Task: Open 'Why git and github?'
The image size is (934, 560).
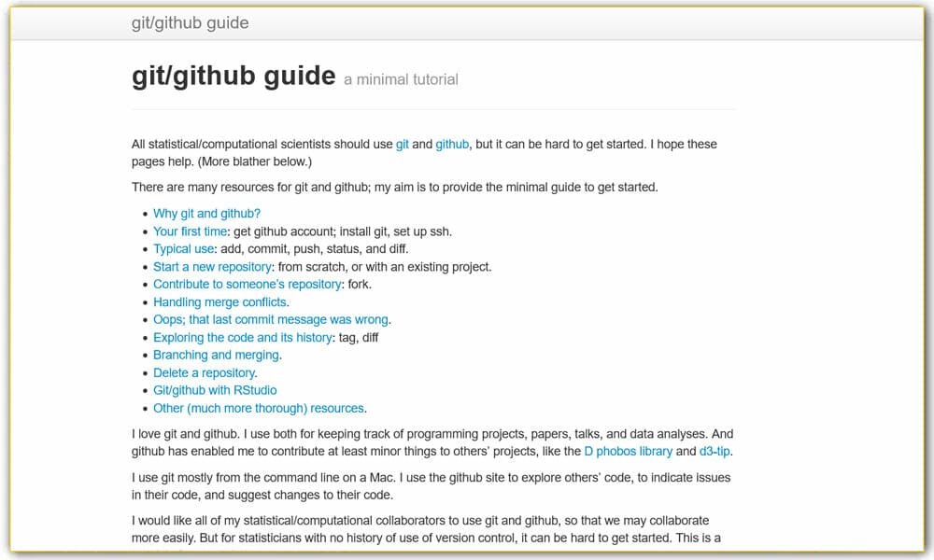Action: 206,214
